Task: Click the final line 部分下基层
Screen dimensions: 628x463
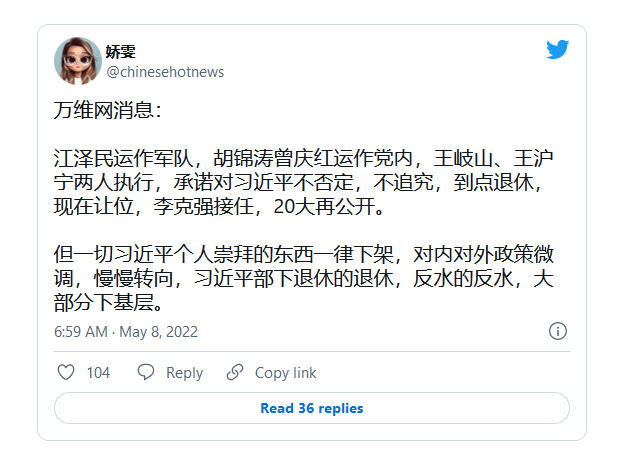Action: (106, 304)
